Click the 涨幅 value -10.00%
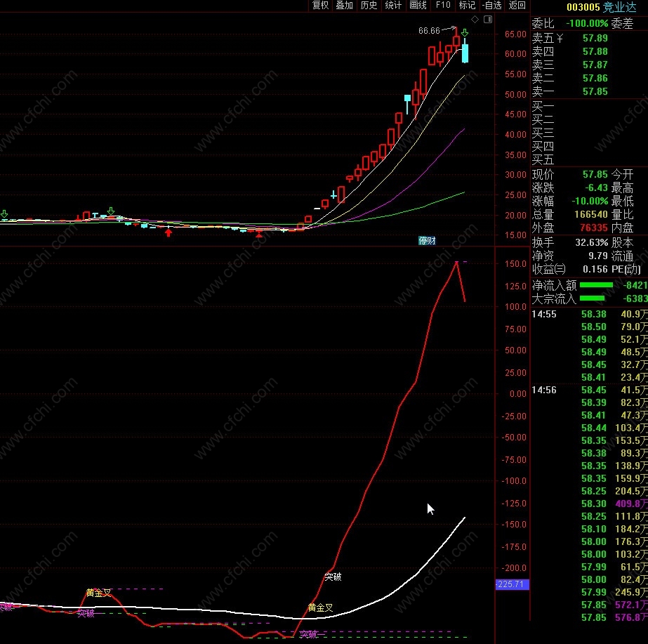Screen dimensions: 648x644 coord(590,202)
